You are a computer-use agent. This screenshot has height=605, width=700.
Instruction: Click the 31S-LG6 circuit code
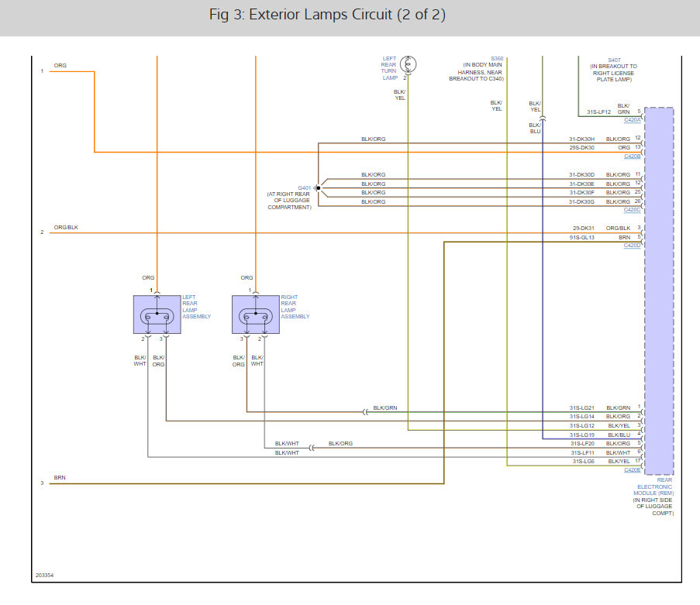pos(583,462)
